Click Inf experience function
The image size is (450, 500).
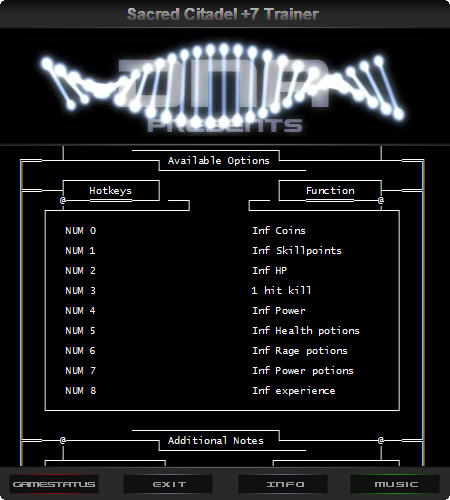click(294, 391)
